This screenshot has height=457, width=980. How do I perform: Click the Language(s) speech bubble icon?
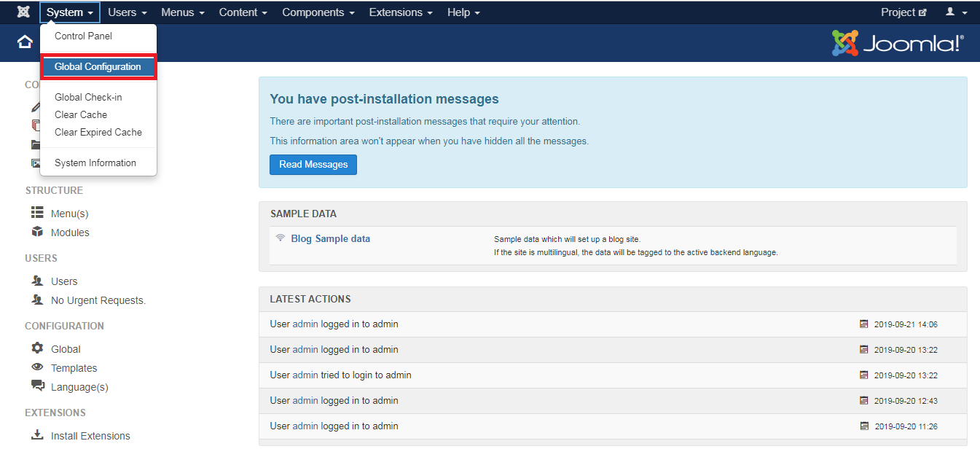38,386
